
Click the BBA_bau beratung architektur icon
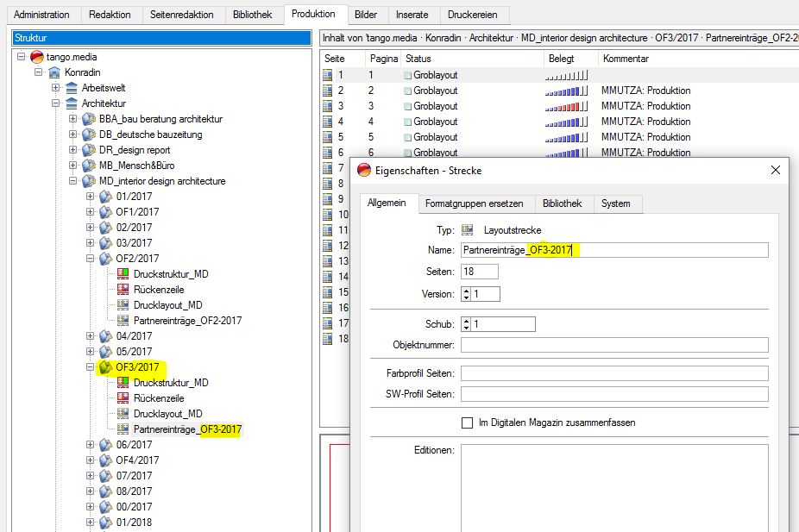88,119
